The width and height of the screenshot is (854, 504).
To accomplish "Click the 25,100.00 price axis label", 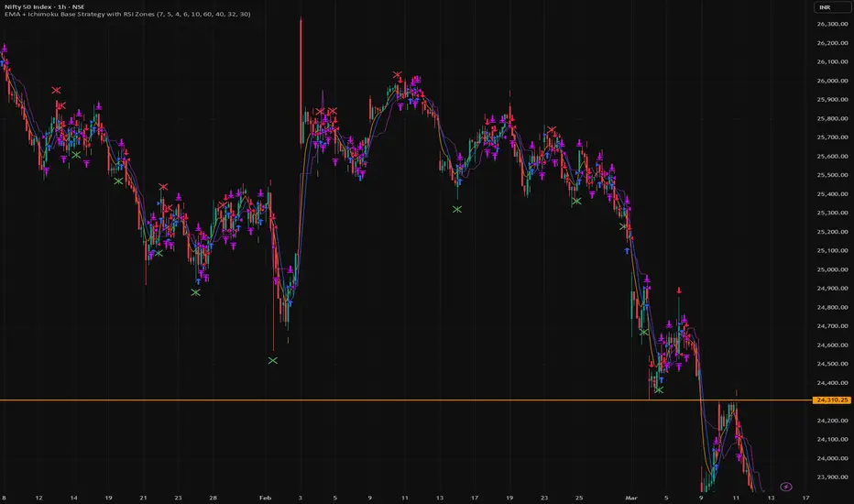I will tap(832, 251).
